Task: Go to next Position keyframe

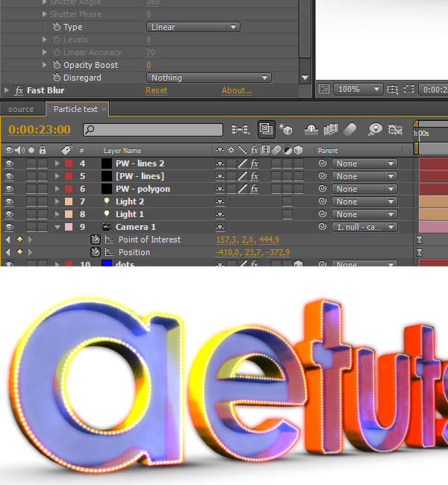Action: pos(30,252)
